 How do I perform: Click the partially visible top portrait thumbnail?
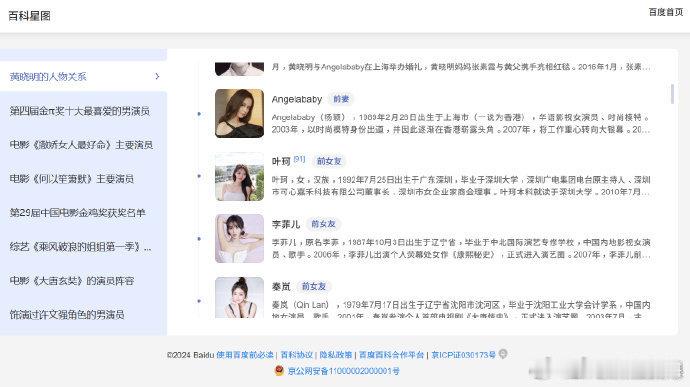(x=239, y=69)
